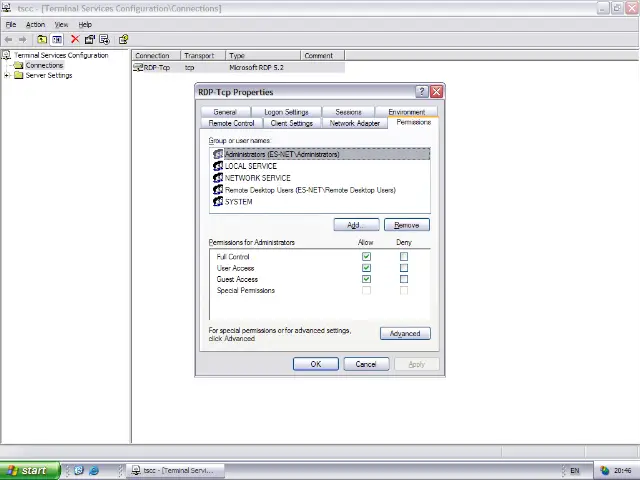Select the NETWORK SERVICE name entry

(258, 178)
